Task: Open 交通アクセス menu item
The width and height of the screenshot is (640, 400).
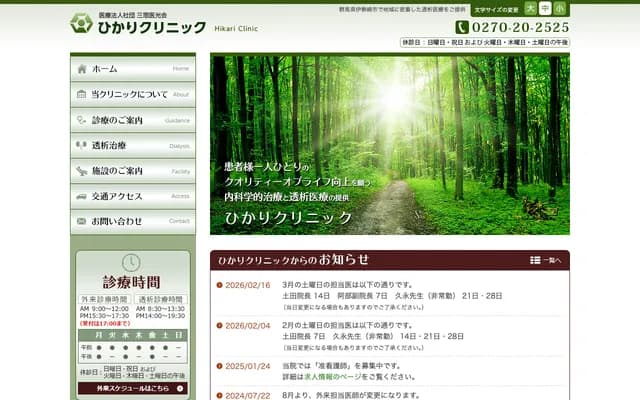Action: tap(133, 196)
